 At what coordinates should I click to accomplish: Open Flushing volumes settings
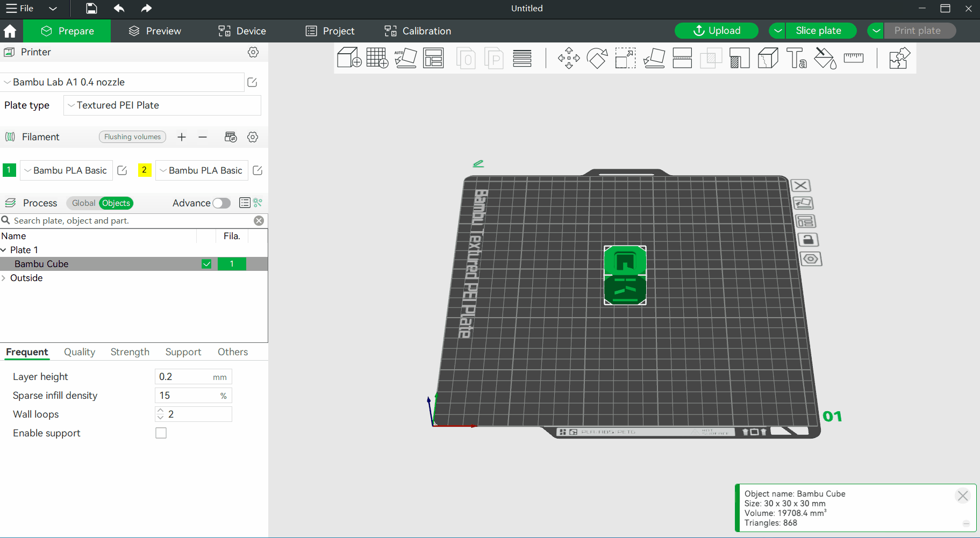point(132,137)
